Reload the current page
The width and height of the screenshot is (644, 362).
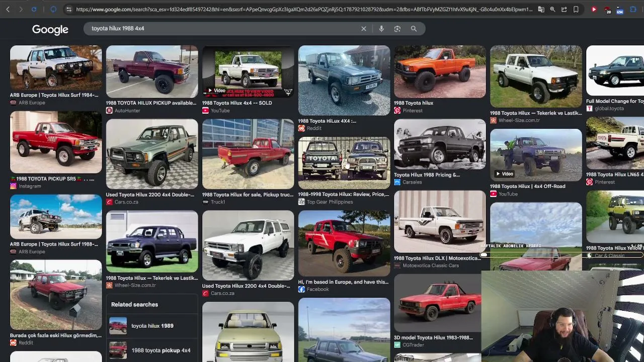34,9
